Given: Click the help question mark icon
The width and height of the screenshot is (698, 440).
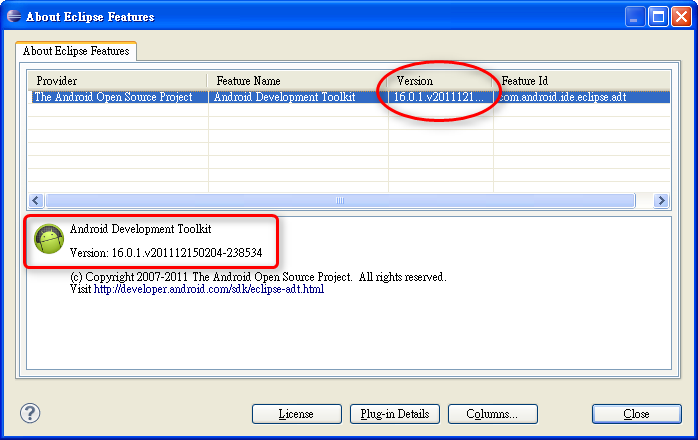Looking at the screenshot, I should click(30, 413).
